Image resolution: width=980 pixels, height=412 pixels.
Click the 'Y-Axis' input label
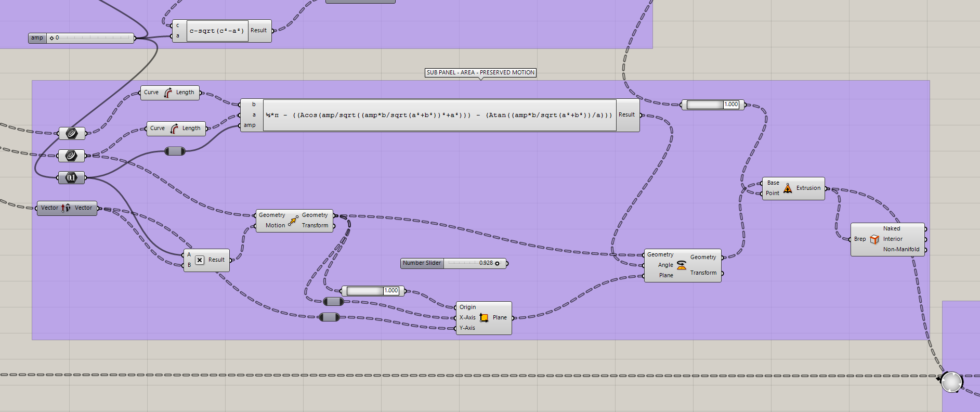(467, 328)
